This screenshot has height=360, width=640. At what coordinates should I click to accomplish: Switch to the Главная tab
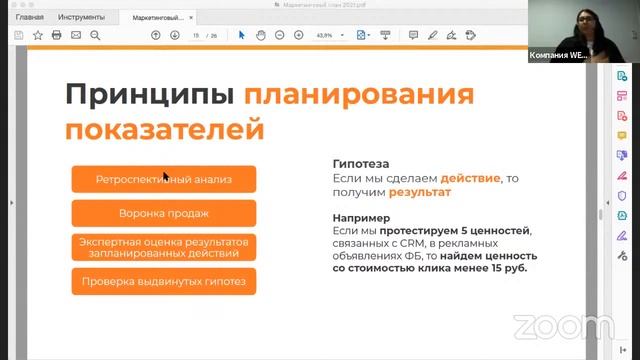pos(30,17)
